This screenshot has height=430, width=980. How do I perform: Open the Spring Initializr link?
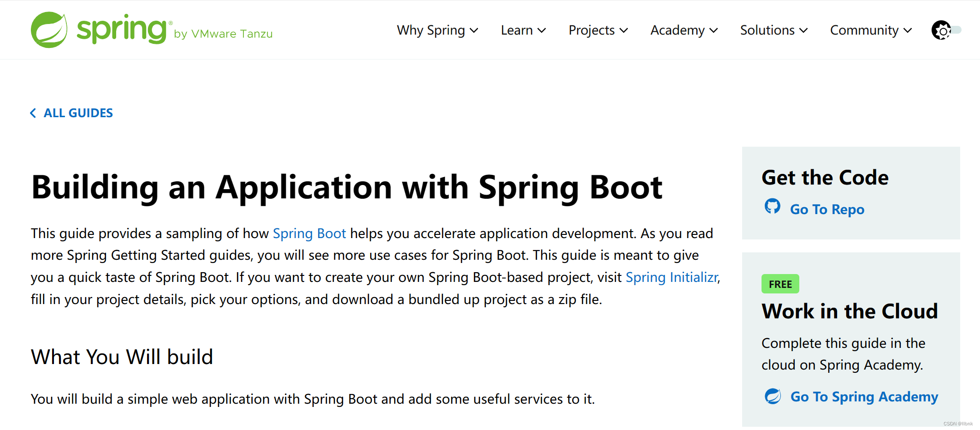coord(672,277)
